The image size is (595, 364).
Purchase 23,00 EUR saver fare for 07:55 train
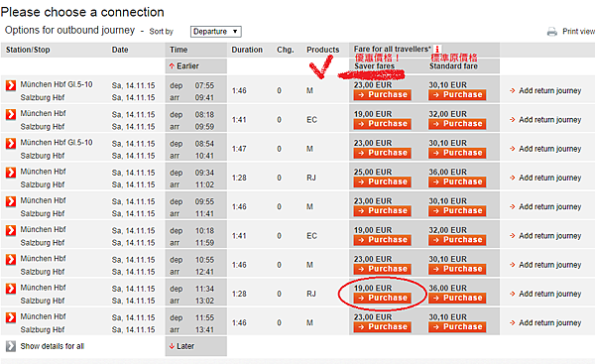(382, 95)
